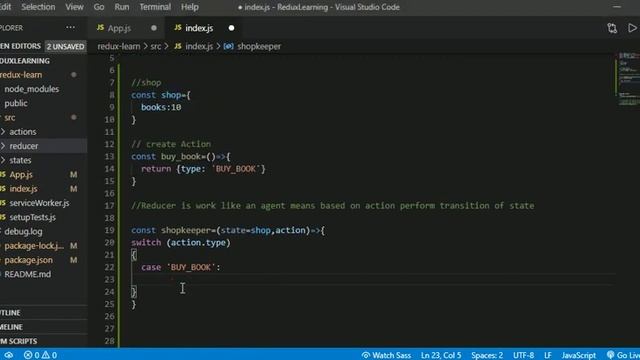Click the Reducer explanation comment line
640x360 pixels.
[x=332, y=206]
